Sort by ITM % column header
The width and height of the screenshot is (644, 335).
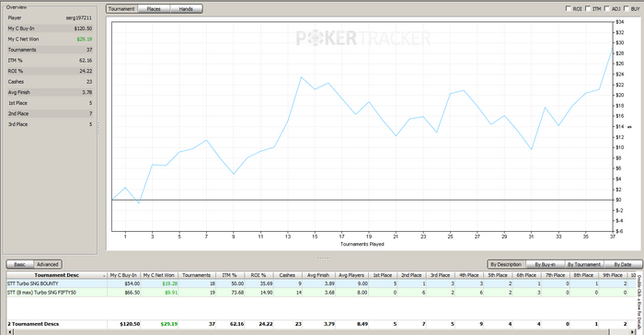(229, 275)
